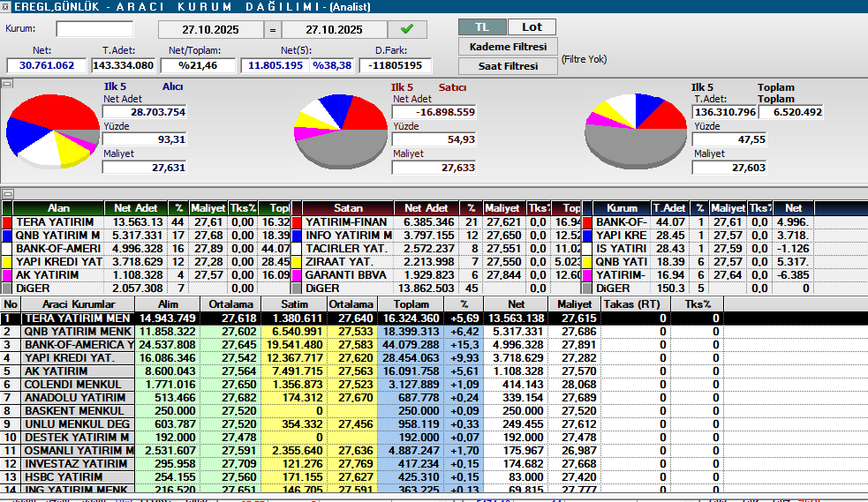Click blue marker next to INFO YATIRIM M
The width and height of the screenshot is (868, 502).
tap(298, 236)
